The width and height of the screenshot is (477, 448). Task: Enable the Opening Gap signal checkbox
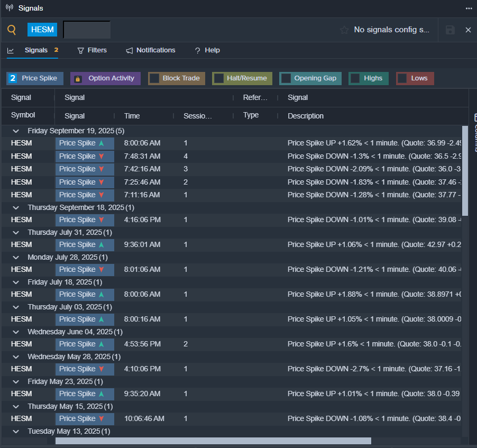point(286,78)
